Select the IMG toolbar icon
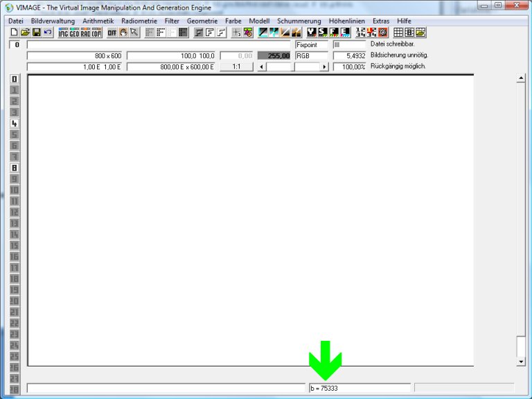532x399 pixels. click(64, 33)
